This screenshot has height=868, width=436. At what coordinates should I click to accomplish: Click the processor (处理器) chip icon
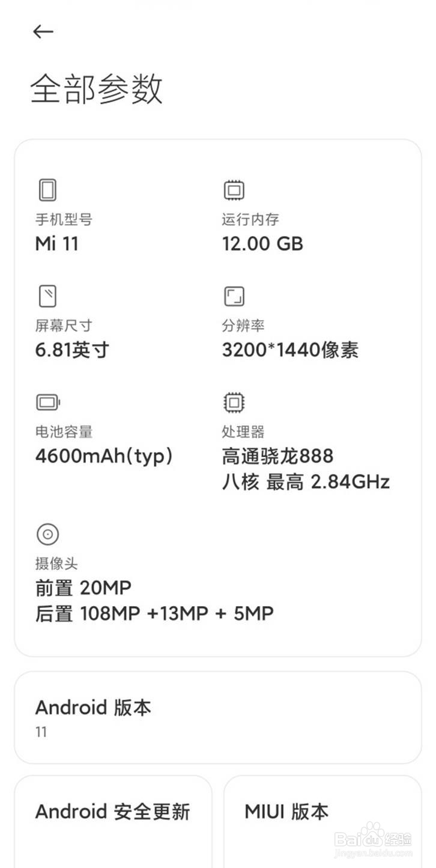pyautogui.click(x=234, y=402)
